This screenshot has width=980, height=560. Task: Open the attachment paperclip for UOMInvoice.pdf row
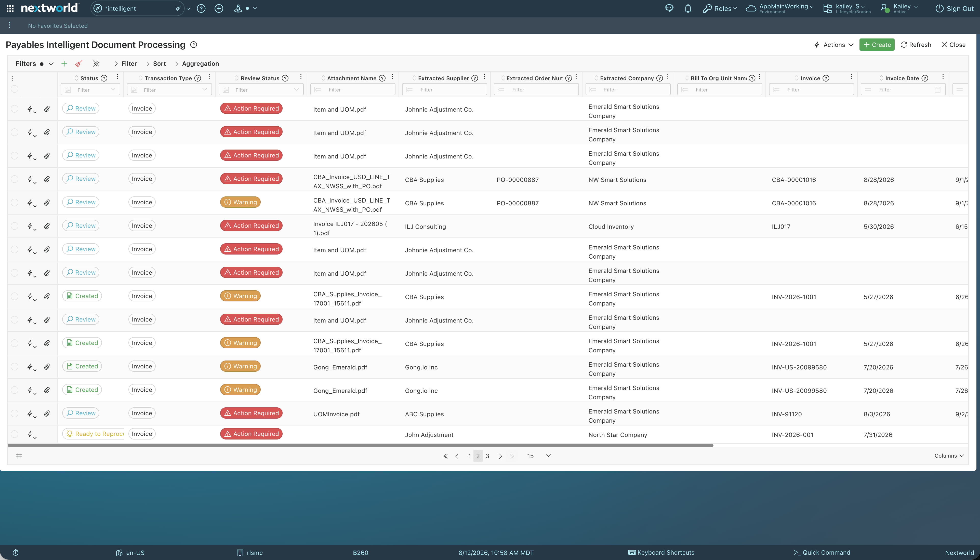click(x=47, y=414)
